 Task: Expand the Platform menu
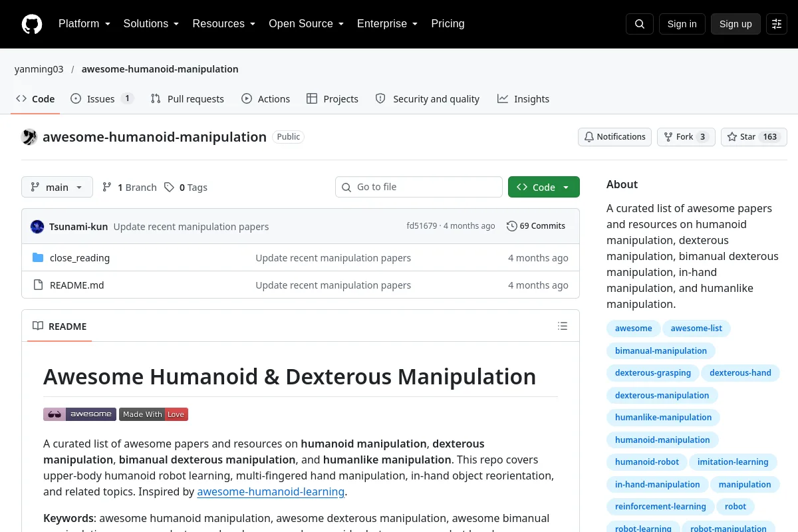(84, 24)
